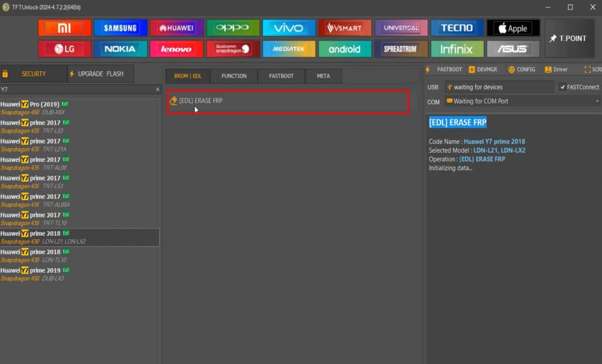Open the T.POINT pin button
The width and height of the screenshot is (602, 364).
pyautogui.click(x=570, y=38)
